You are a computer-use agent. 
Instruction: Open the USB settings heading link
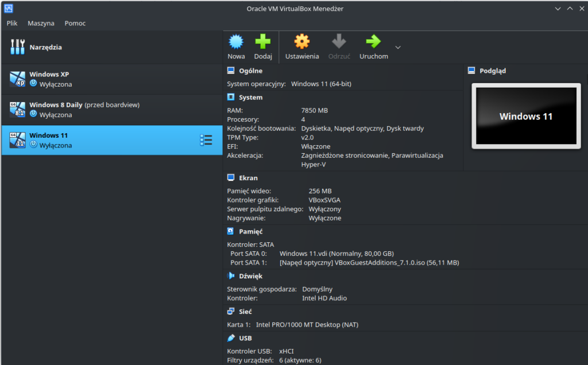pos(246,338)
